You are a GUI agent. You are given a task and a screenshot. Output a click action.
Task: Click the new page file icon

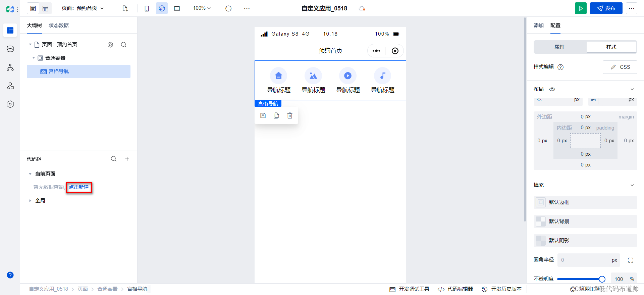coord(125,8)
